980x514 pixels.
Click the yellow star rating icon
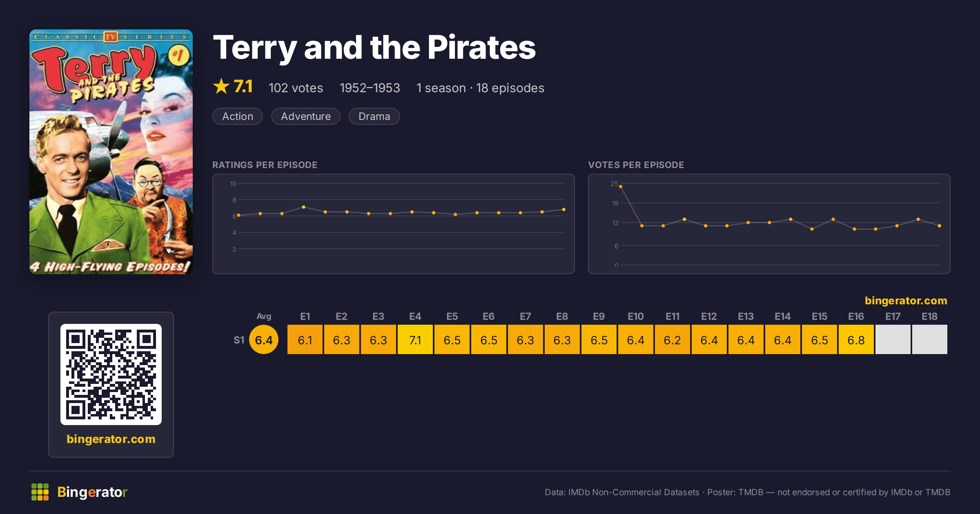[221, 86]
